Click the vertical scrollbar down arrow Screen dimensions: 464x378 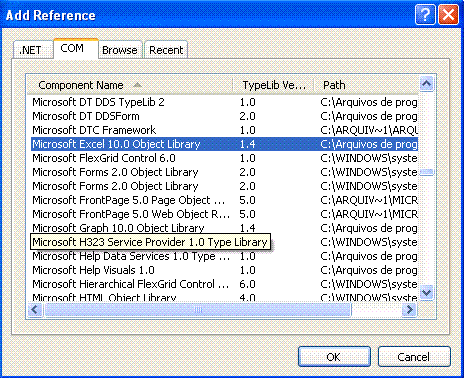point(427,293)
